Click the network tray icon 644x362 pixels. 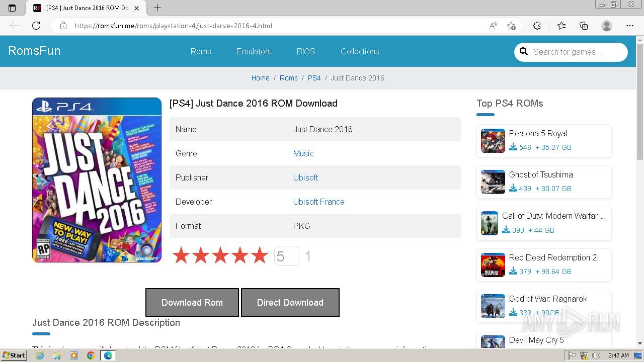pos(584,355)
